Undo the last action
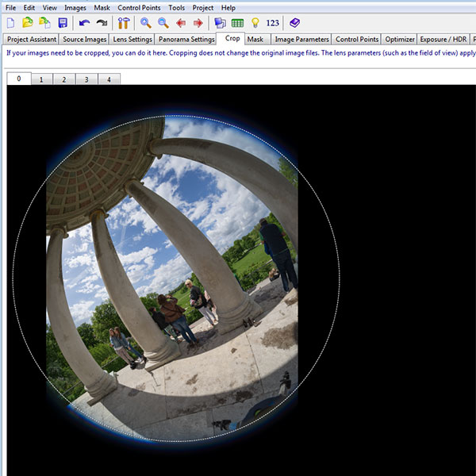The image size is (476, 476). (84, 23)
